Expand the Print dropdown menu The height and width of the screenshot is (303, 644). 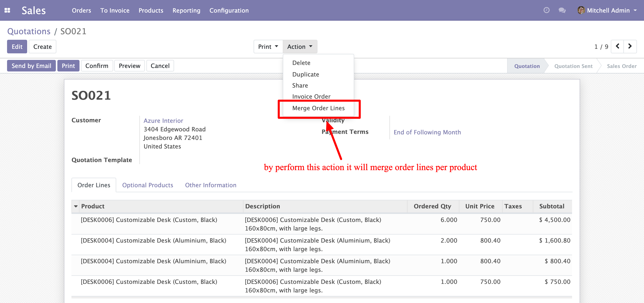point(268,47)
